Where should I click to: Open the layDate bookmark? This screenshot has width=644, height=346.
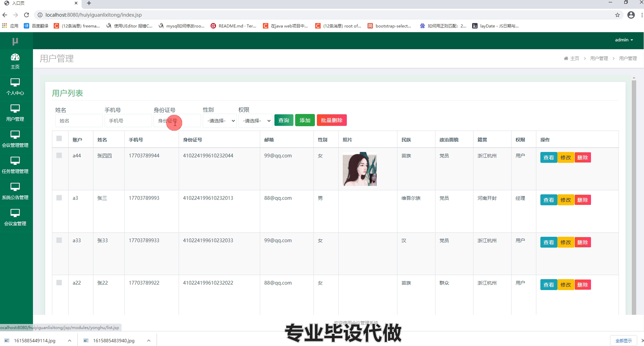[496, 26]
